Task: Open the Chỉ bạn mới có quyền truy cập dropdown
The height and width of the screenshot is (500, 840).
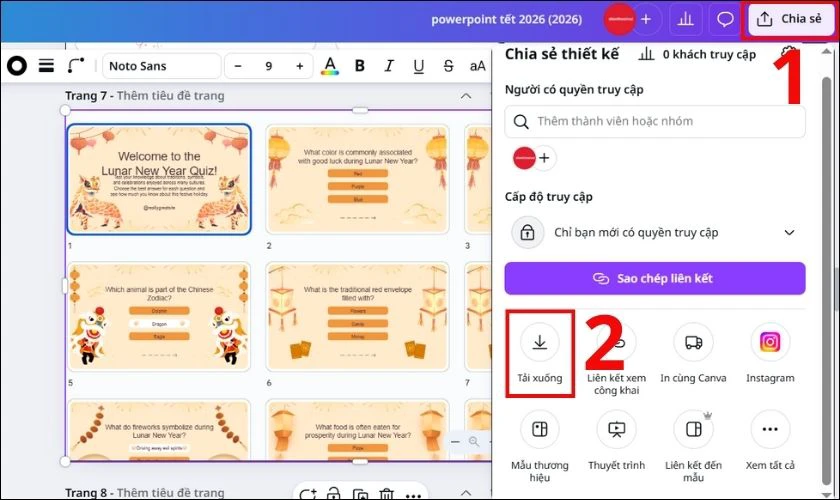Action: [655, 233]
